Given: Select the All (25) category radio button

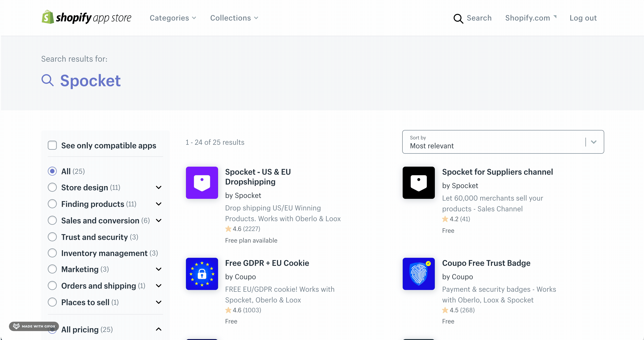Looking at the screenshot, I should pyautogui.click(x=52, y=171).
